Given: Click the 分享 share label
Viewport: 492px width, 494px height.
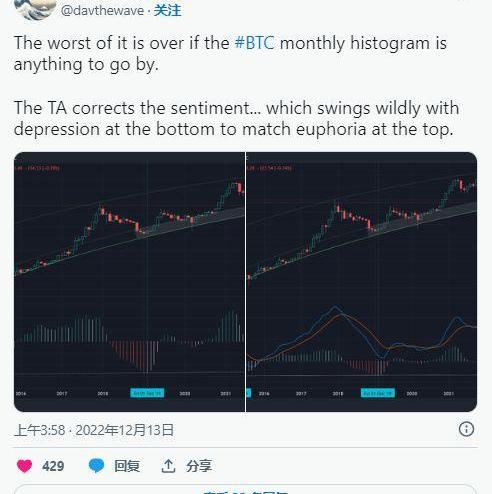Looking at the screenshot, I should pos(199,466).
